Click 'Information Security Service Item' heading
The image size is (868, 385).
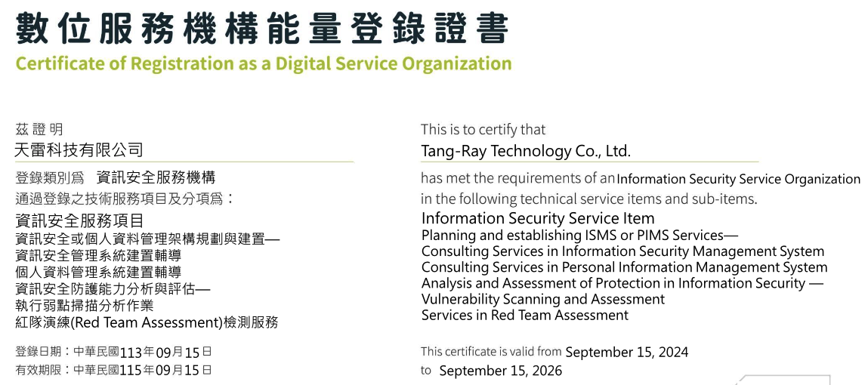[538, 218]
